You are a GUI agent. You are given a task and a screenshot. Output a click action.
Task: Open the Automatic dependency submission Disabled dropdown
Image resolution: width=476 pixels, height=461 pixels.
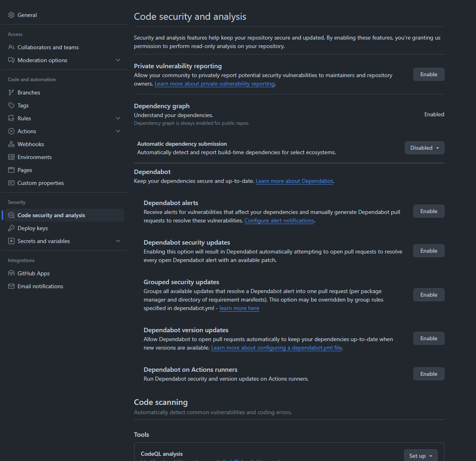pos(424,148)
